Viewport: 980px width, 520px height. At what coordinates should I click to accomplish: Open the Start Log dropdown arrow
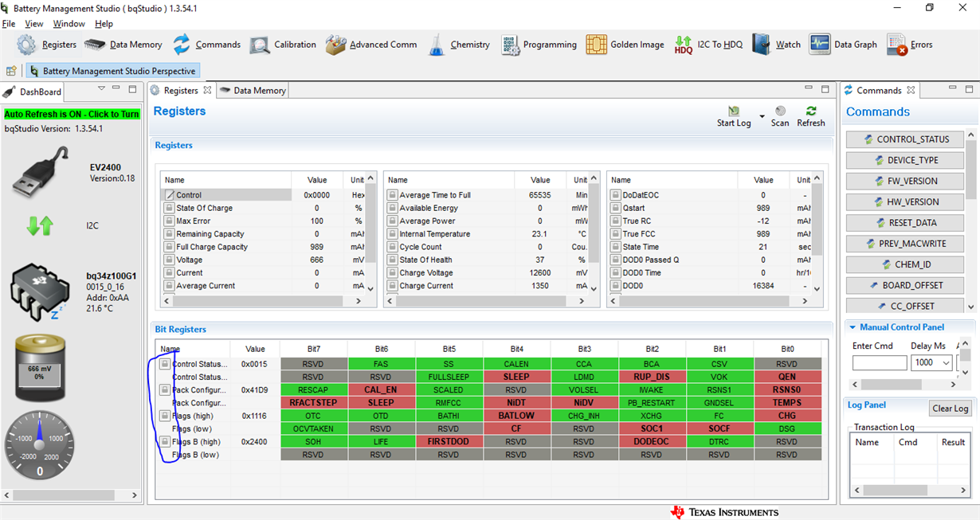(x=762, y=116)
